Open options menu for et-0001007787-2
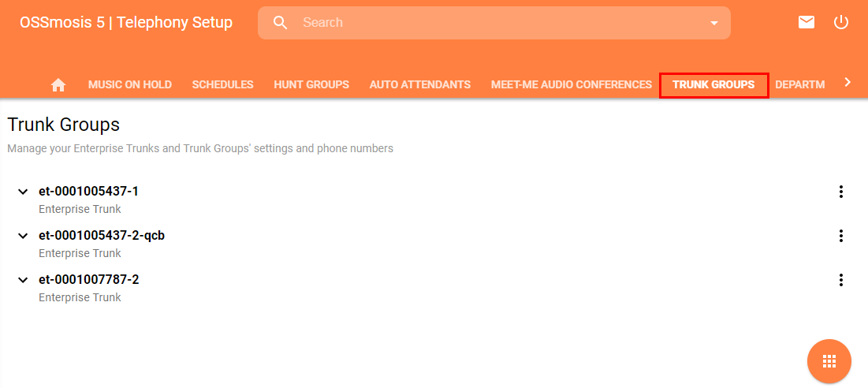 point(841,280)
